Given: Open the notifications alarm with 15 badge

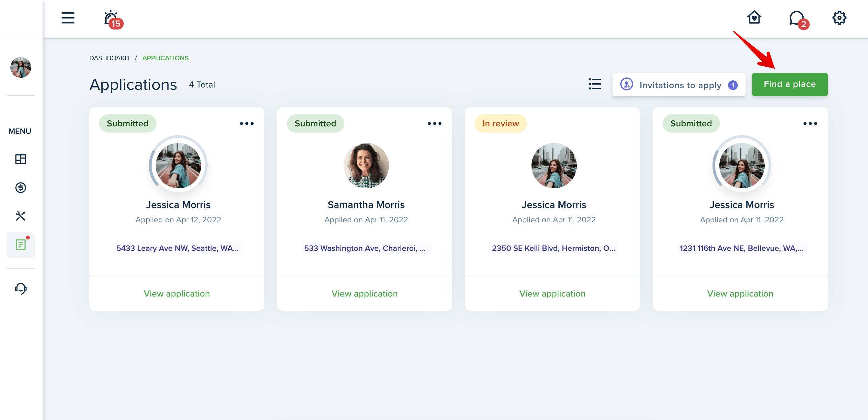Looking at the screenshot, I should [113, 19].
